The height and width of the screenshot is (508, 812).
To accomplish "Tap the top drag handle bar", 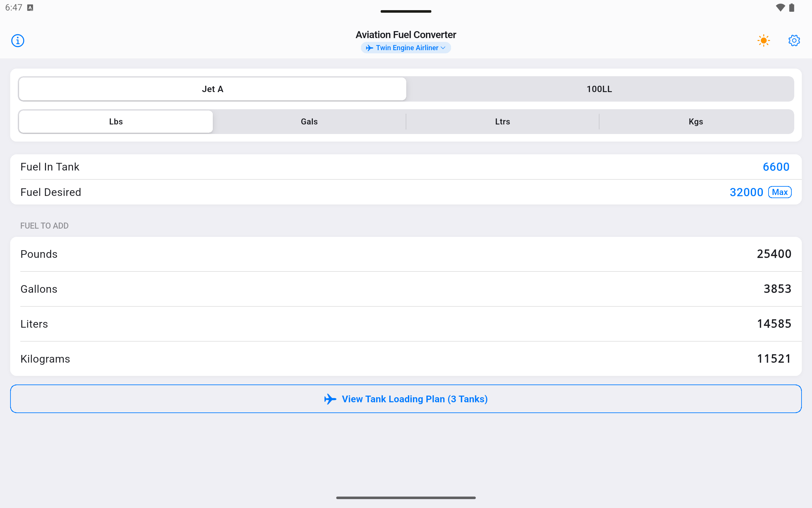I will [x=406, y=11].
